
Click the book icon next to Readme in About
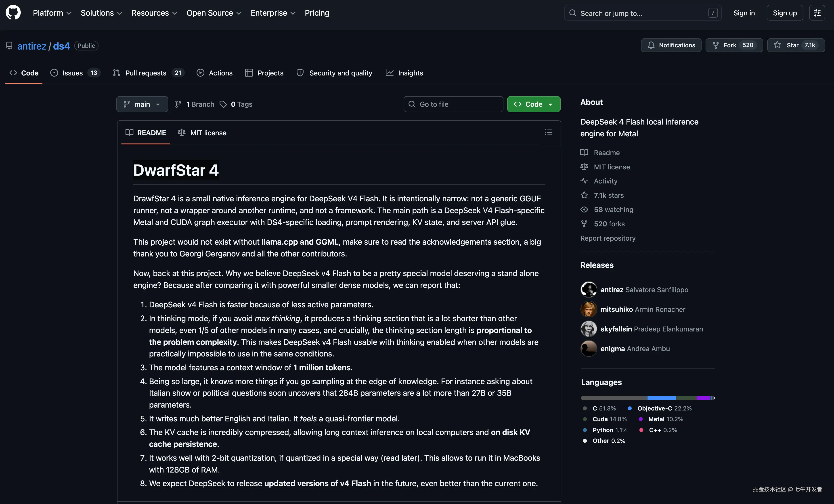(x=584, y=152)
